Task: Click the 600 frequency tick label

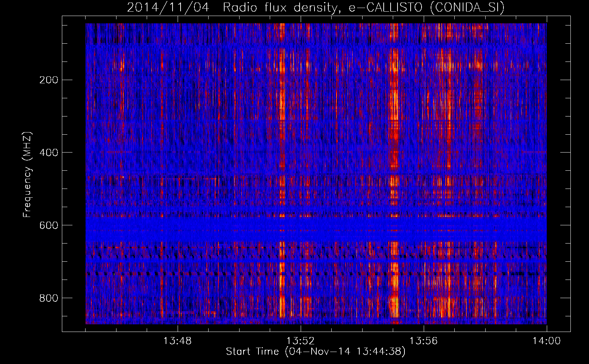Action: tap(49, 225)
